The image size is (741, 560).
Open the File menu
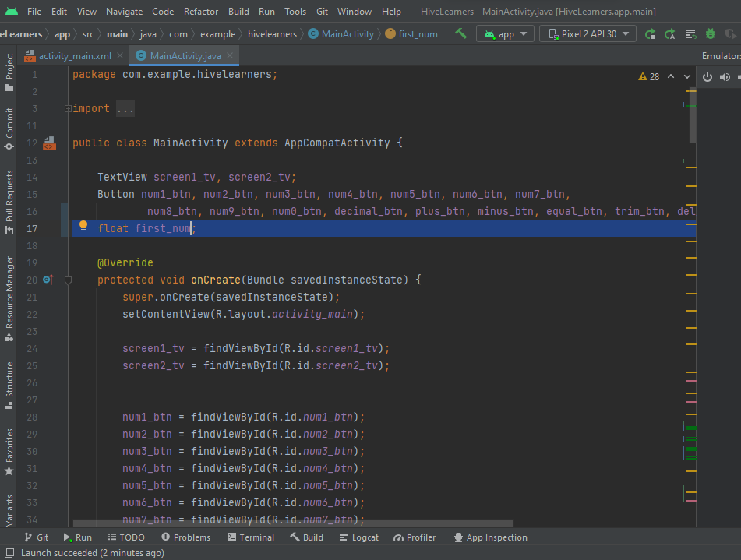coord(34,12)
